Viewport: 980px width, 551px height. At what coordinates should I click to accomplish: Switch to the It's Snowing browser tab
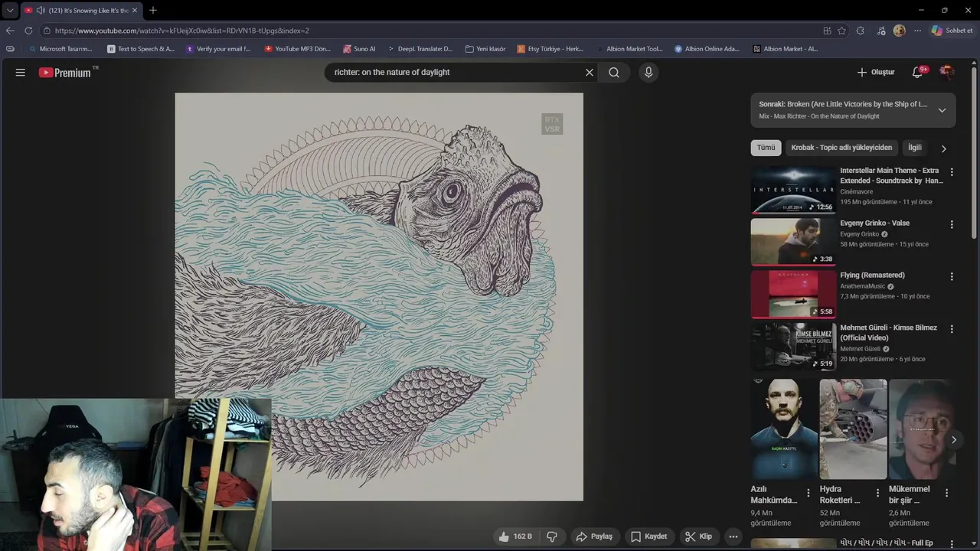point(80,11)
